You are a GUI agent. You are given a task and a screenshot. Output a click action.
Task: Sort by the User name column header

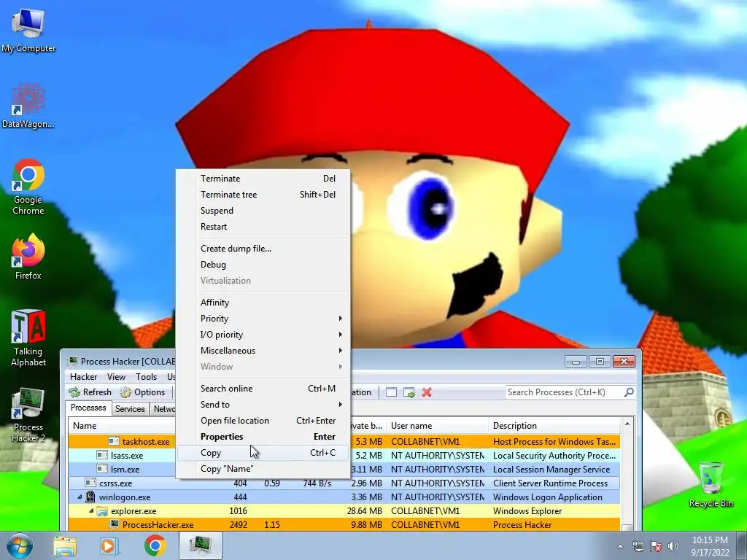click(x=437, y=426)
